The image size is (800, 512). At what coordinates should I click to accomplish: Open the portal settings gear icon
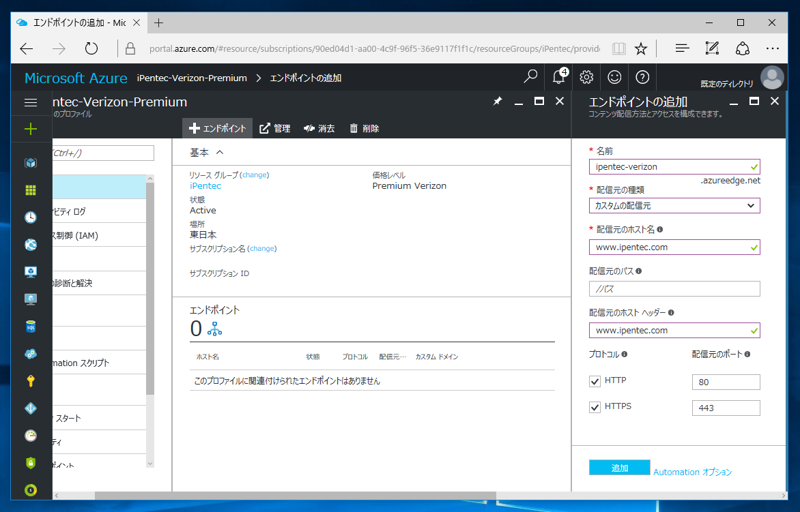(586, 77)
